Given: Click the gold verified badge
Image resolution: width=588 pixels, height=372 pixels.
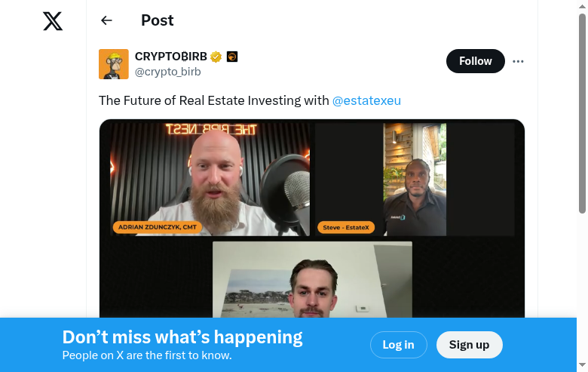Looking at the screenshot, I should 216,57.
